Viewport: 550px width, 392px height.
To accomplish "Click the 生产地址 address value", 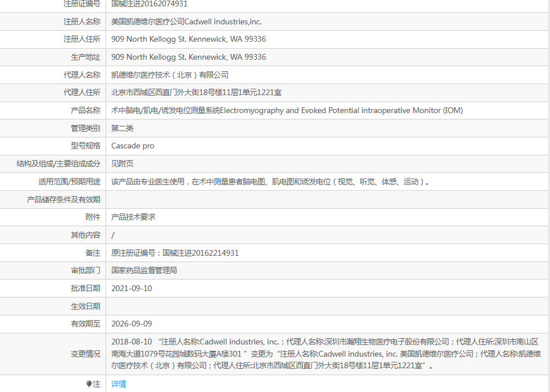I will click(x=189, y=57).
